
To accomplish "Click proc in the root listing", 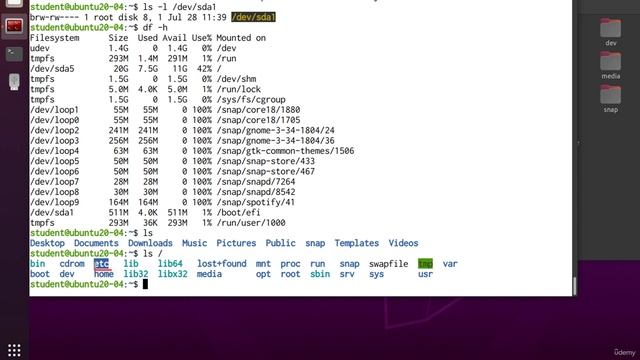I will tap(290, 264).
